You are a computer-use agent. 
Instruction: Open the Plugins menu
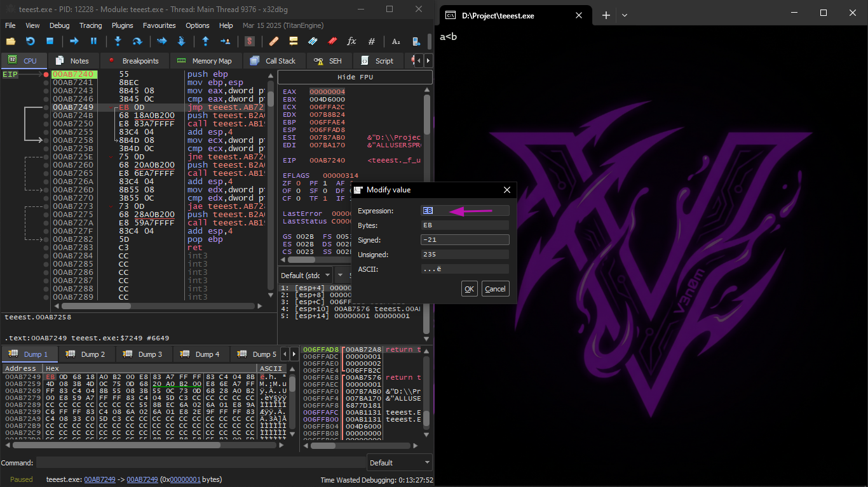pos(122,25)
